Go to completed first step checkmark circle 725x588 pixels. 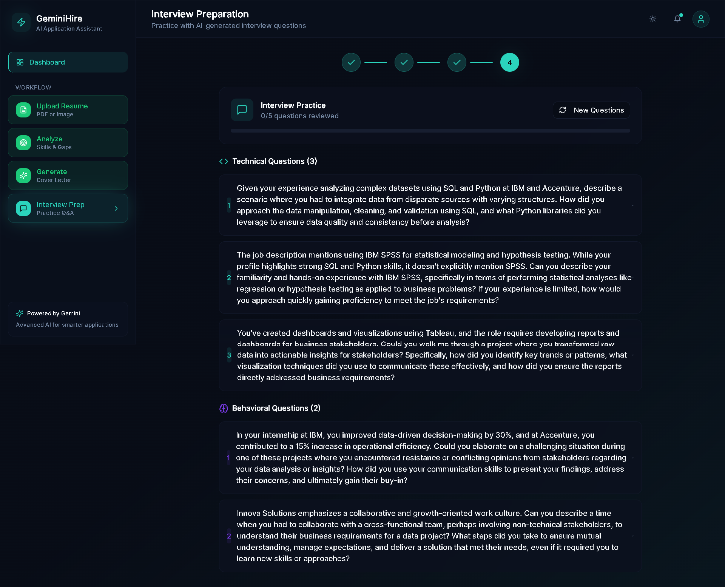pos(351,62)
